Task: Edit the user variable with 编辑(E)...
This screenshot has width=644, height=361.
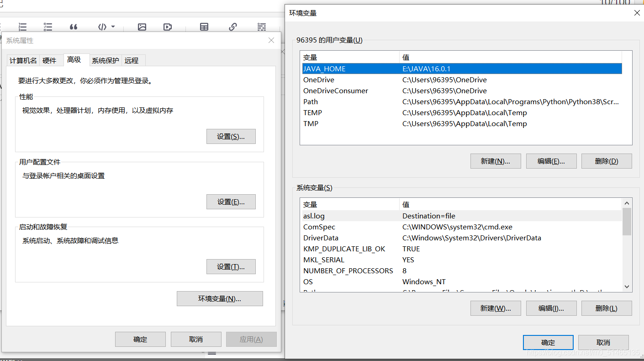Action: 551,161
